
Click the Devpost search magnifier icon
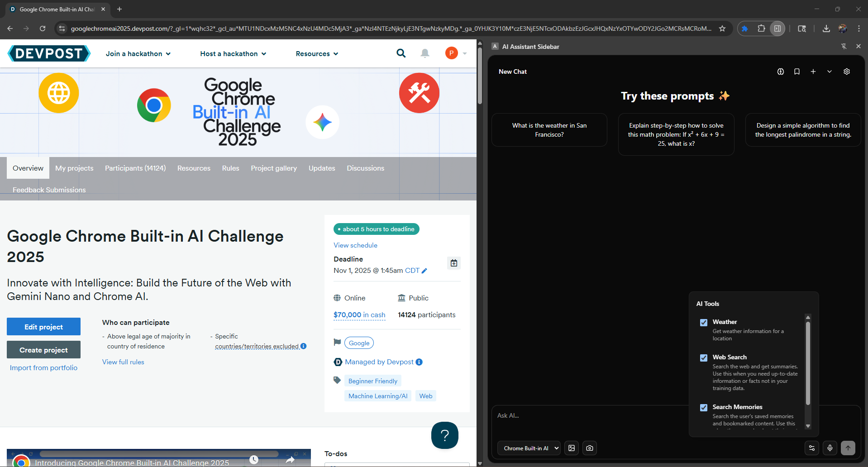tap(401, 53)
